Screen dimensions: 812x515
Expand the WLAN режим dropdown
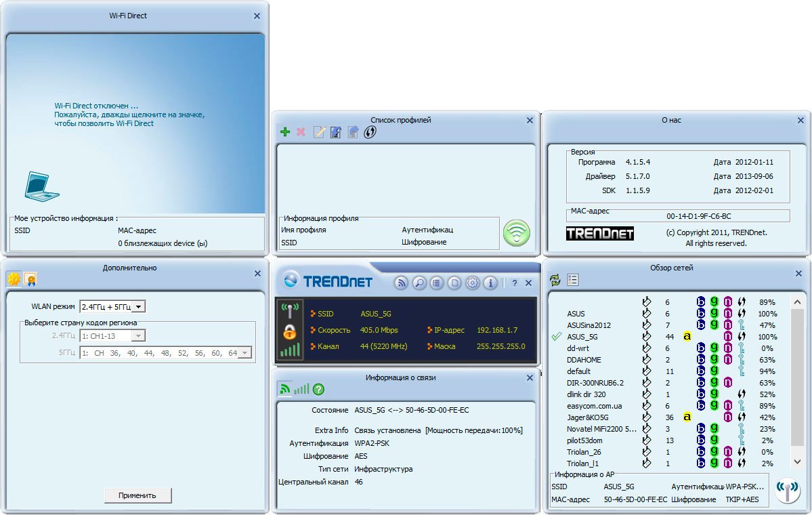point(140,307)
